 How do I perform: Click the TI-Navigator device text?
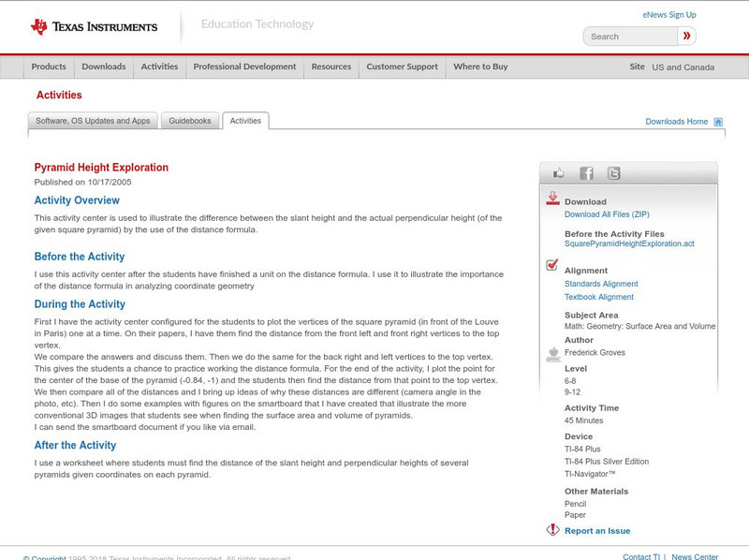coord(590,474)
